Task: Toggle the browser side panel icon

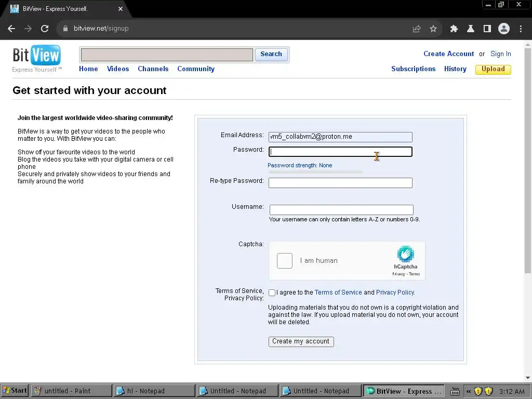Action: coord(487,29)
